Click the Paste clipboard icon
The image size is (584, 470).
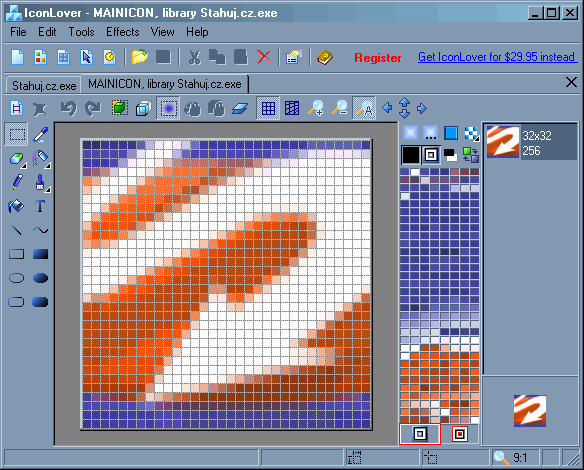click(x=241, y=58)
